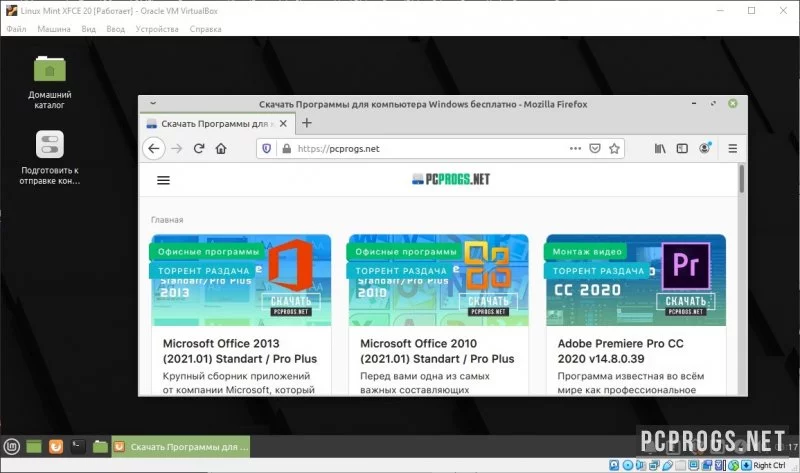800x473 pixels.
Task: Click the Главная breadcrumb link
Action: (x=167, y=220)
